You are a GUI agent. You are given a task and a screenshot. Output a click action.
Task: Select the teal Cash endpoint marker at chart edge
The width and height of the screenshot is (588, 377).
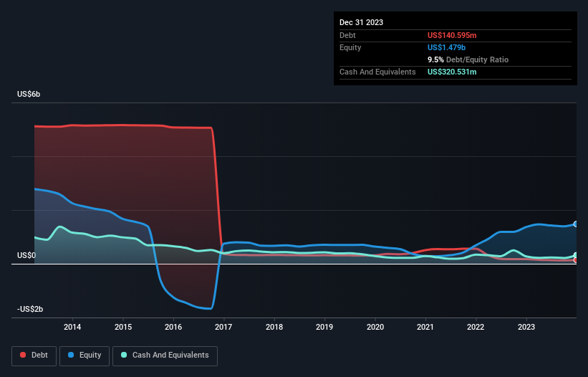pos(576,255)
